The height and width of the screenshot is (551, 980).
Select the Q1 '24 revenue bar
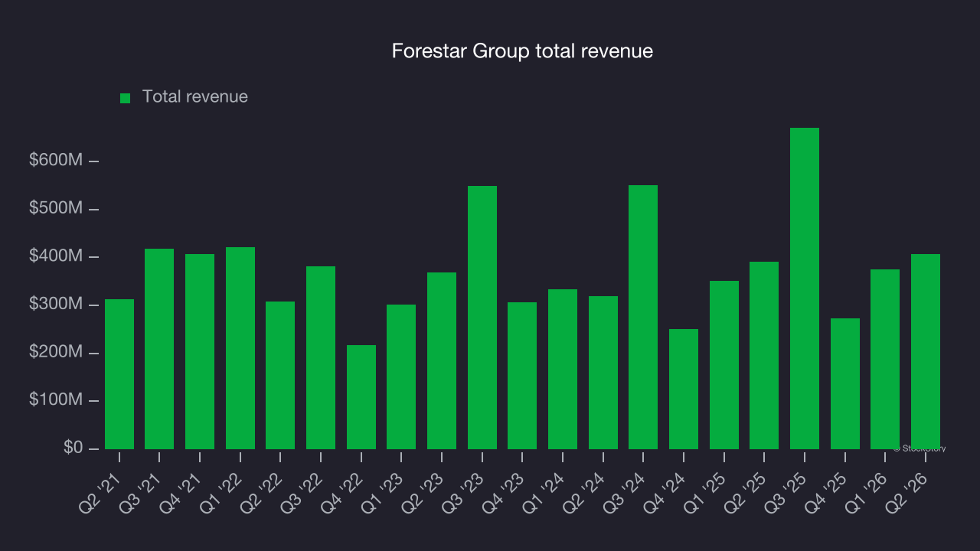pos(563,369)
